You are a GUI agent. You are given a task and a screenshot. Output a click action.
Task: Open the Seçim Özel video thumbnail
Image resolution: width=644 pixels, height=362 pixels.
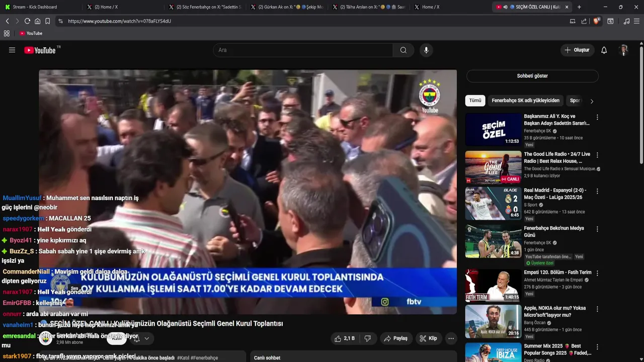click(493, 130)
